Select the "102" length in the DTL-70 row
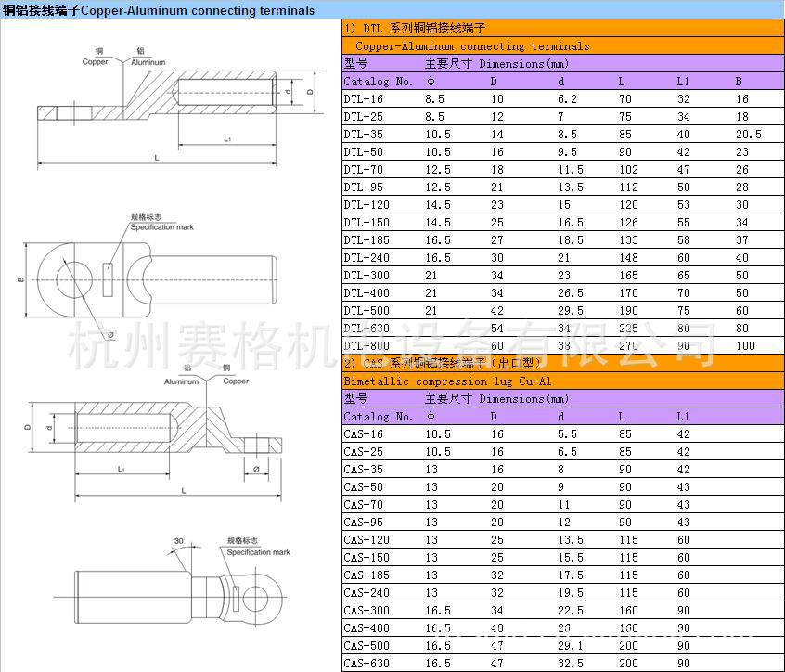This screenshot has width=785, height=672. (628, 170)
